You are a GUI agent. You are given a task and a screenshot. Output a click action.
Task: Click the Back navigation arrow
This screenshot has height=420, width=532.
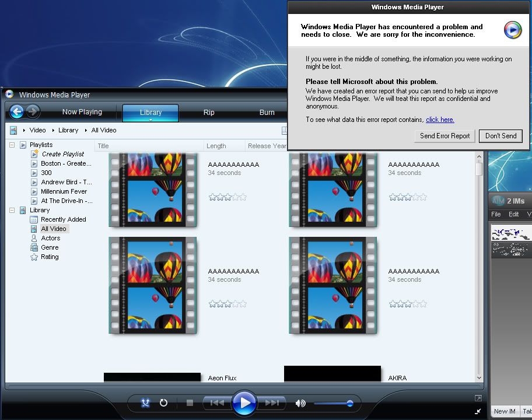16,112
